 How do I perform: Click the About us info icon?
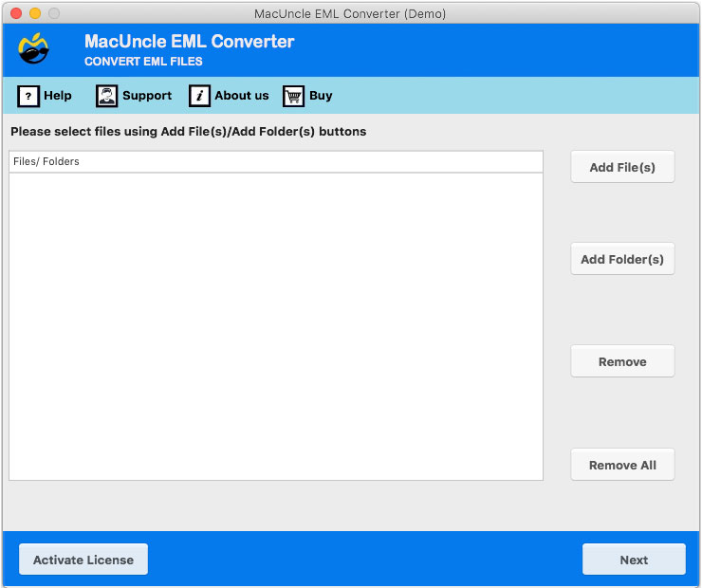pos(199,96)
